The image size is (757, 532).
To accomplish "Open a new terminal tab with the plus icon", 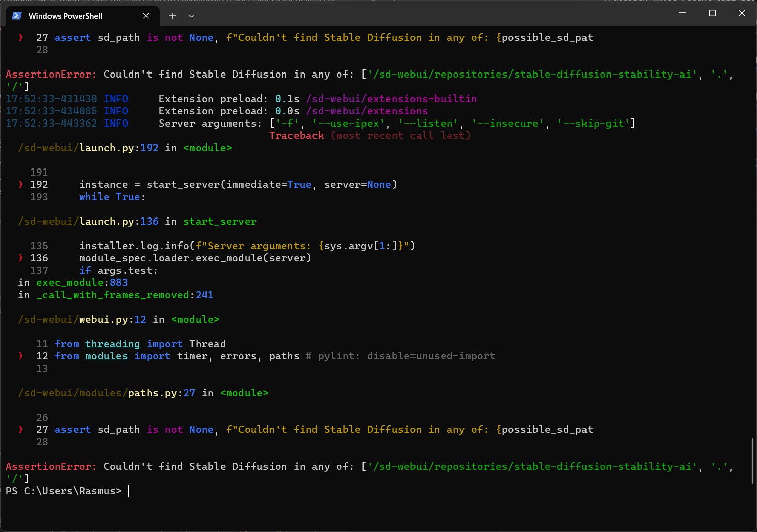I will 172,16.
